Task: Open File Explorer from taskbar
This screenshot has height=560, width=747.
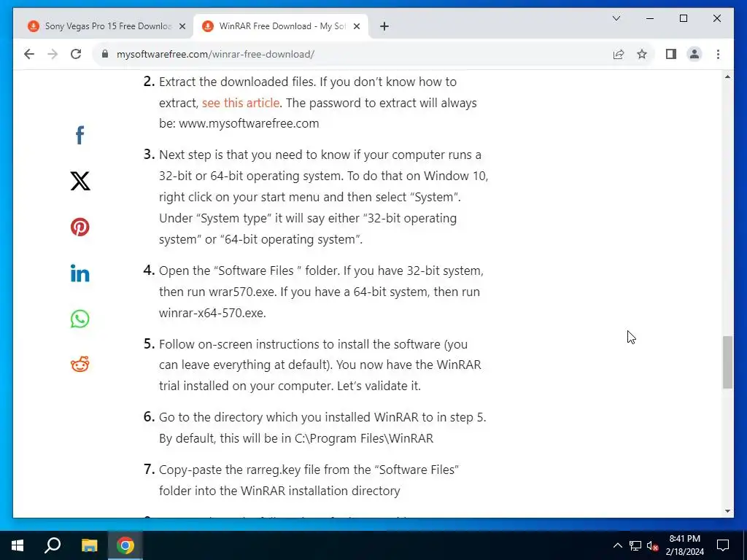Action: [89, 545]
